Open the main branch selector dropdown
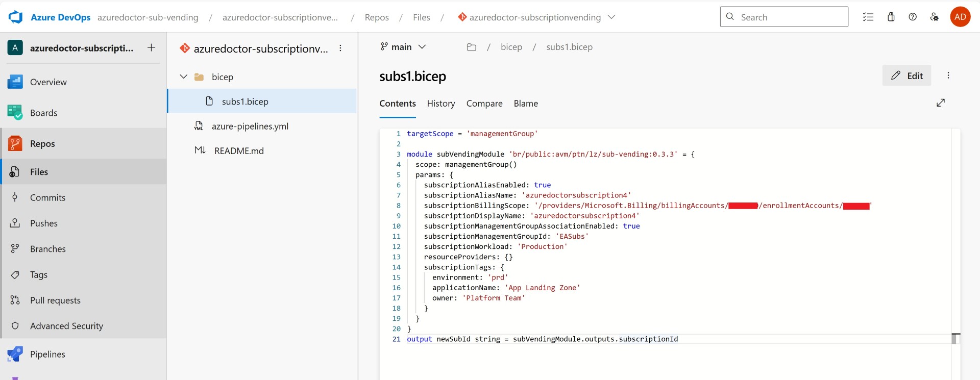 (403, 47)
